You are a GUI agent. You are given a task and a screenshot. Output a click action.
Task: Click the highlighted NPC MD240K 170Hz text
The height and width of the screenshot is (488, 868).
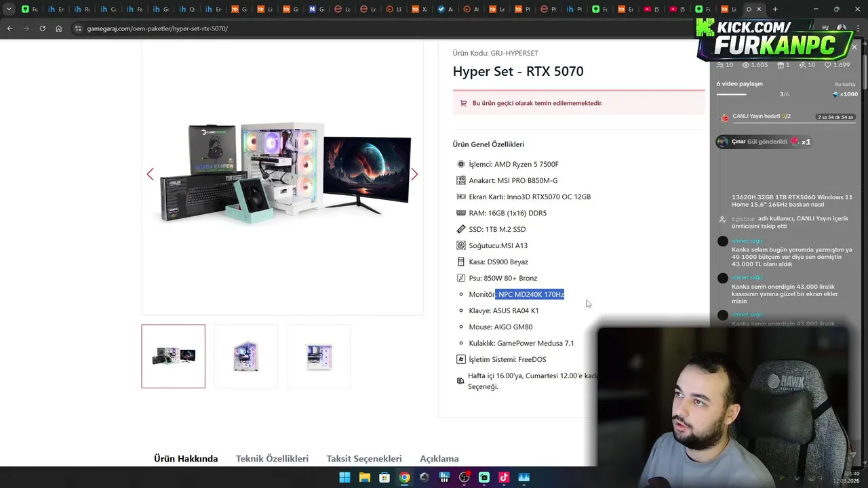pos(531,294)
